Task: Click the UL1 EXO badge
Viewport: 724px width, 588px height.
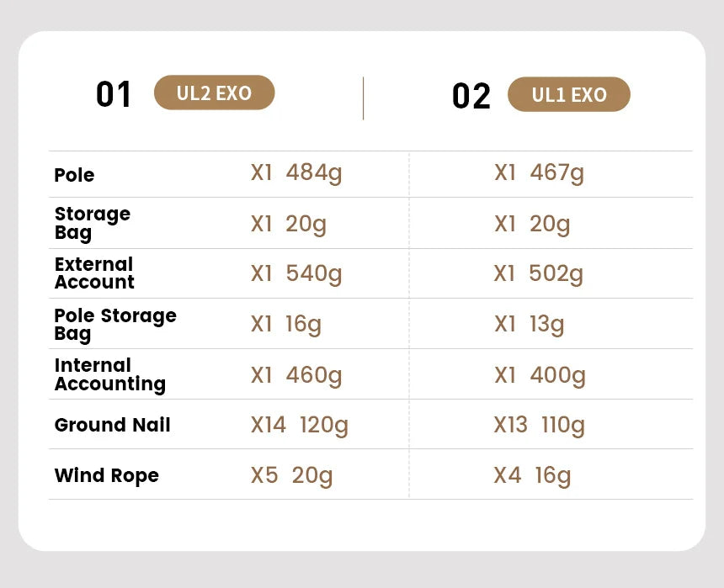Action: point(569,95)
